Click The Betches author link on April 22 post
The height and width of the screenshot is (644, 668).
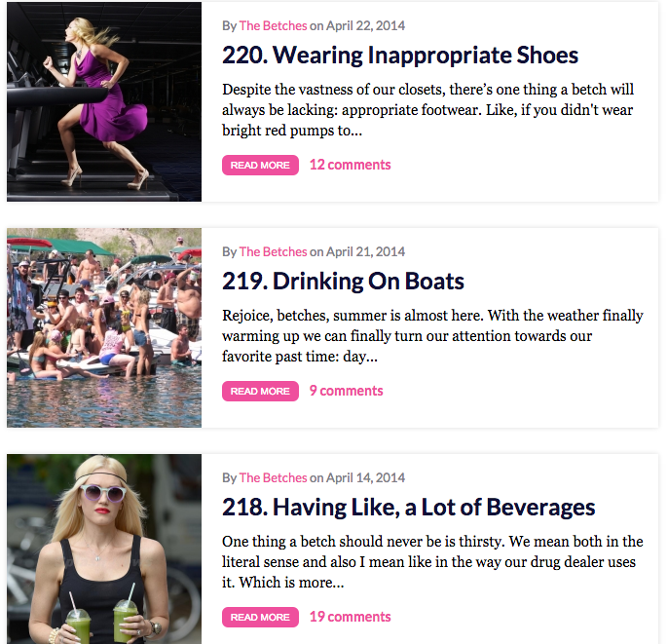(273, 25)
